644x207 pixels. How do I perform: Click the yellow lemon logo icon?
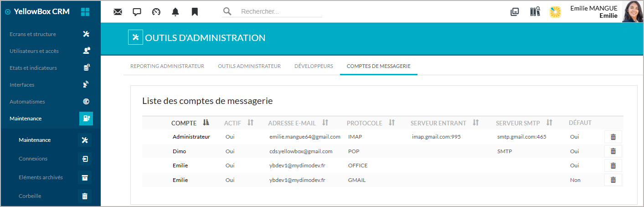click(555, 12)
